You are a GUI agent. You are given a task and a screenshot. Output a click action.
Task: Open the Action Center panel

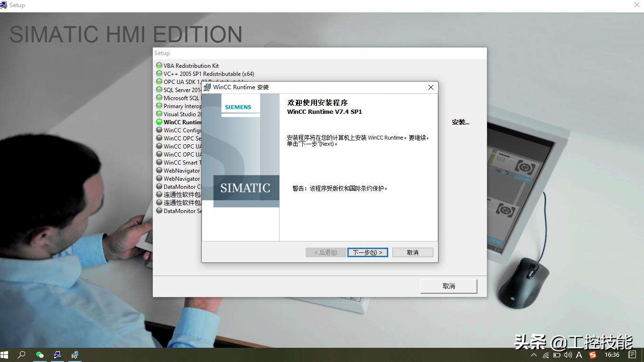[x=632, y=354]
